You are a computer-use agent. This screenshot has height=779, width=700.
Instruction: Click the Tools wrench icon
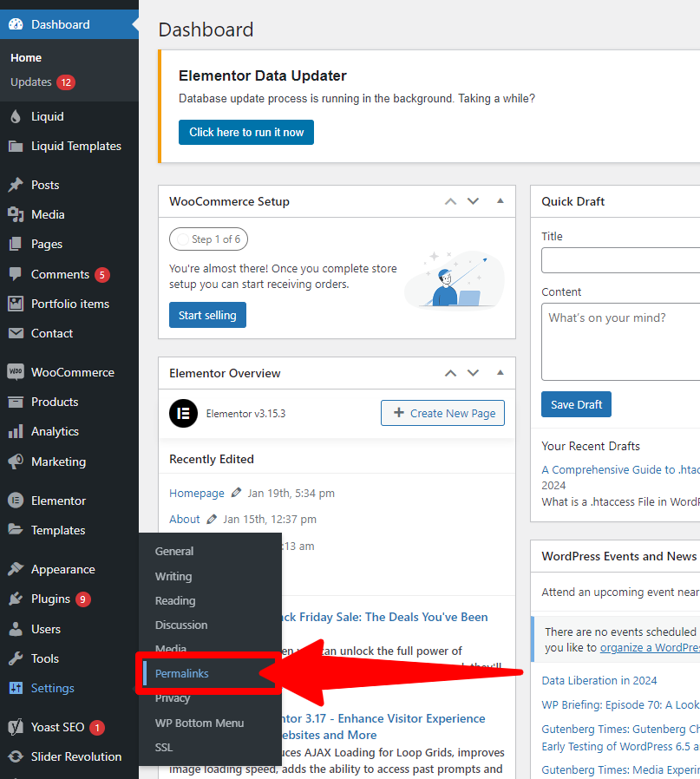[x=16, y=658]
